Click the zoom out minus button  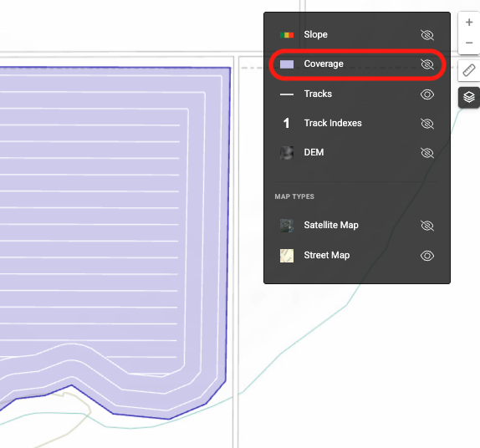[469, 43]
